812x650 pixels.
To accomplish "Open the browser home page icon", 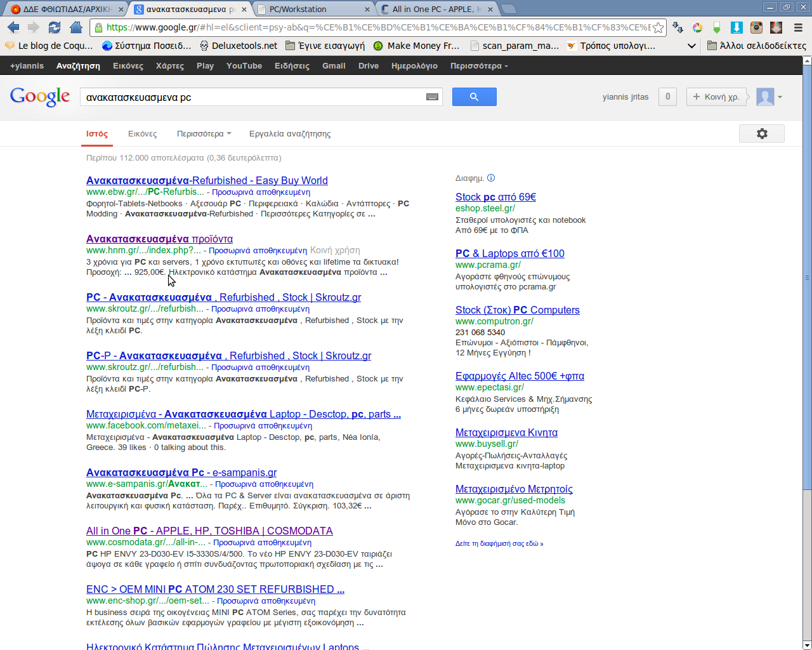I will (x=76, y=27).
